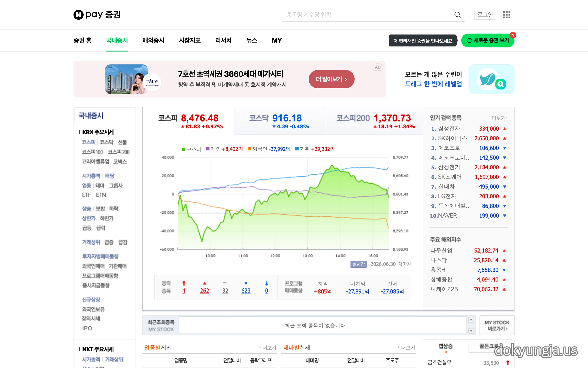The height and width of the screenshot is (368, 588).
Task: Open 상한가 sidebar link
Action: (89, 218)
